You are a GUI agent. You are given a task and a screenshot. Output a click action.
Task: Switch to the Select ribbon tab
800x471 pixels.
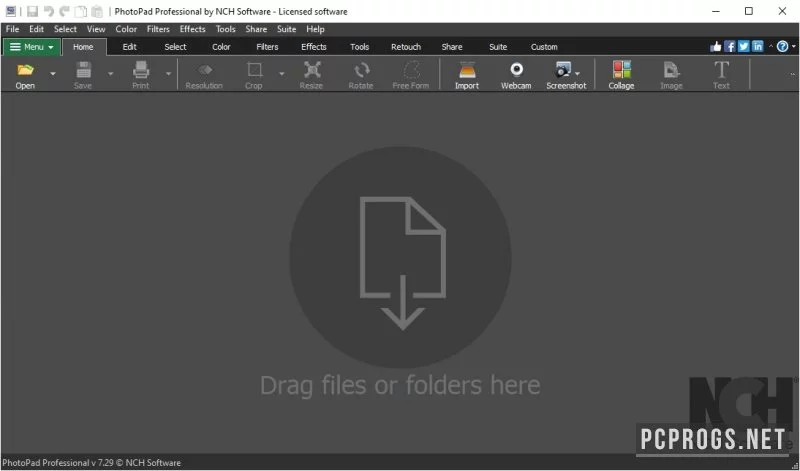(176, 47)
